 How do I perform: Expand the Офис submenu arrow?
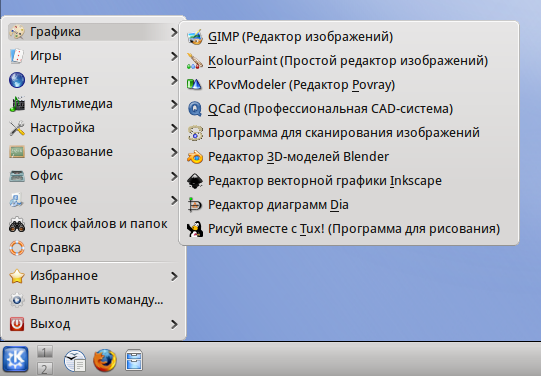click(174, 176)
